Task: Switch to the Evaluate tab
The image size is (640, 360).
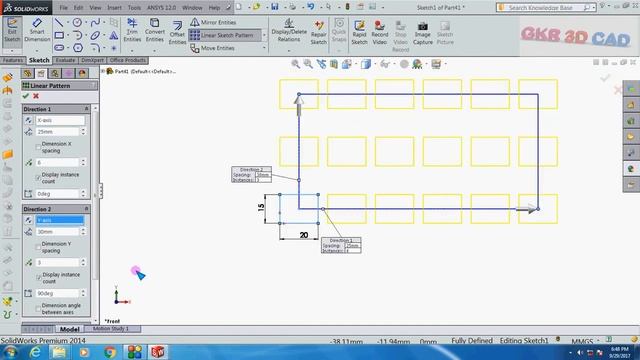Action: tap(65, 60)
